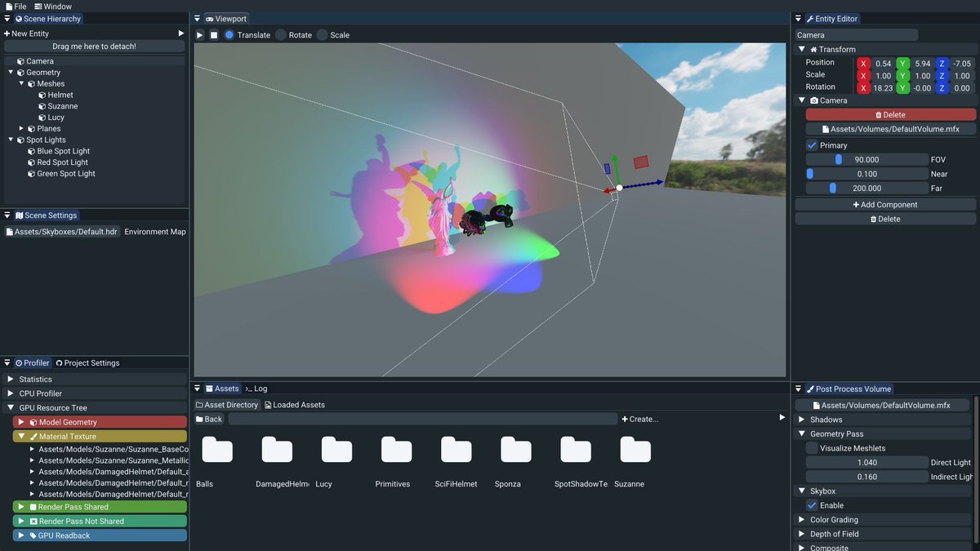
Task: Click the Camera entity cube icon
Action: coord(20,61)
